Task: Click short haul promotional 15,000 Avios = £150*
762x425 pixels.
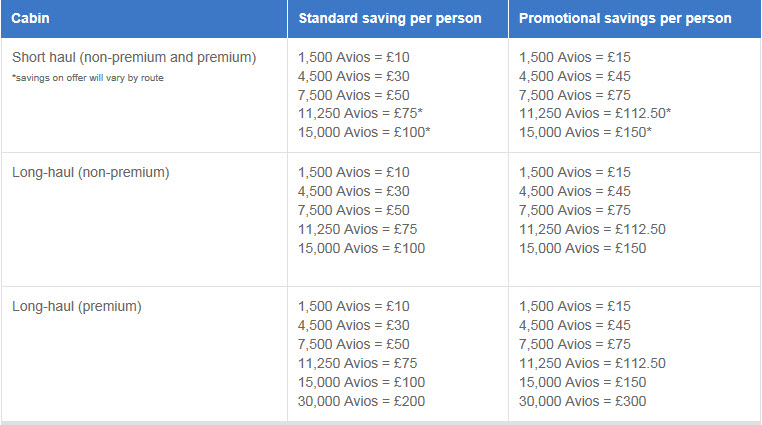Action: [x=585, y=132]
